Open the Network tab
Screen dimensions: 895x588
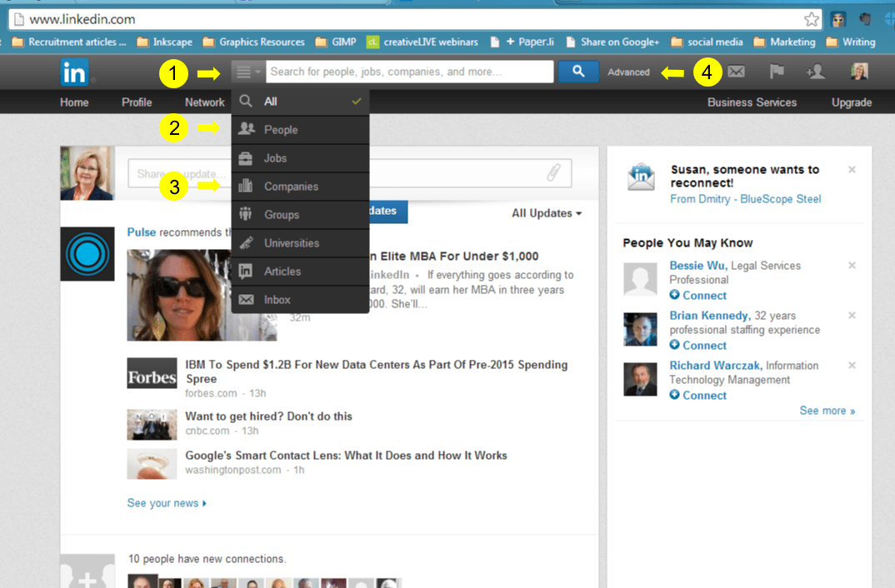click(204, 102)
